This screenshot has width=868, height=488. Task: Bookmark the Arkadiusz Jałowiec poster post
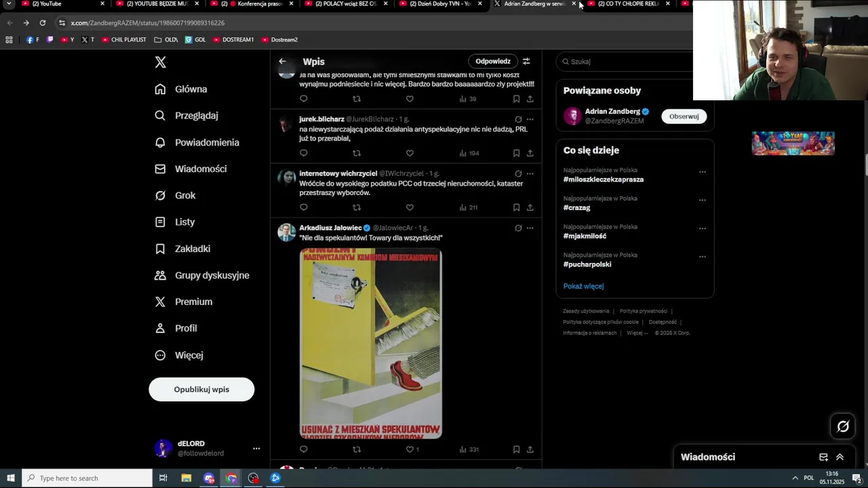coord(516,449)
